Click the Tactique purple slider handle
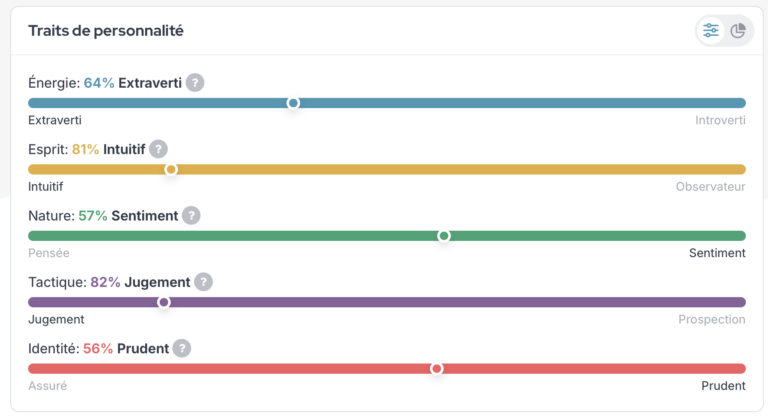Screen dimensions: 768x418 164,302
